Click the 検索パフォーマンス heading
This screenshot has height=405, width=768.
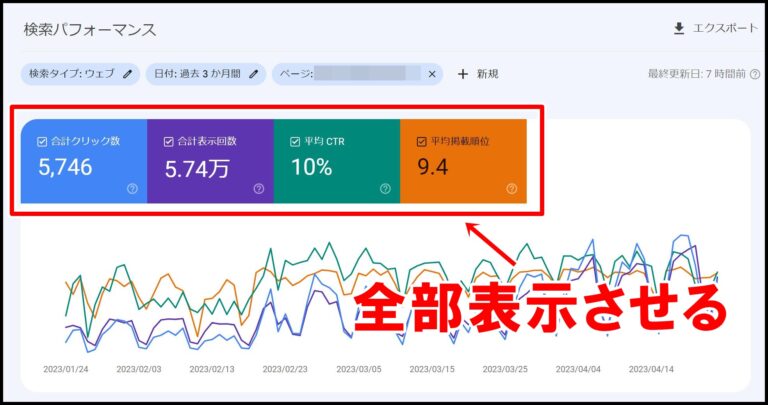(x=90, y=29)
